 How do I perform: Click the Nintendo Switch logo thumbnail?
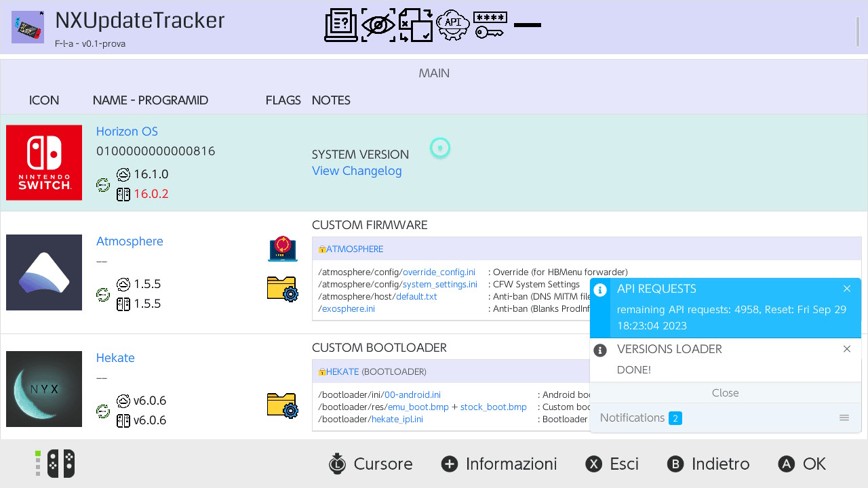click(x=44, y=163)
